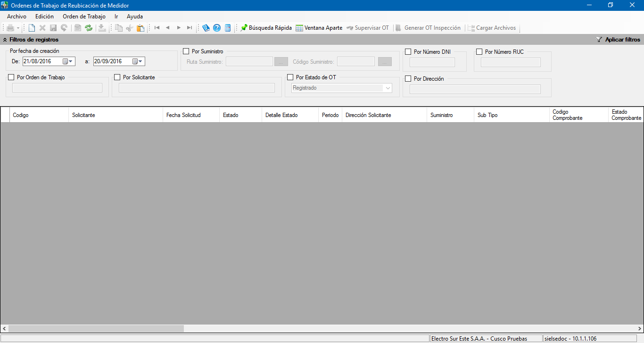Click the Orden de Trabajo input field
644x343 pixels.
(x=57, y=88)
